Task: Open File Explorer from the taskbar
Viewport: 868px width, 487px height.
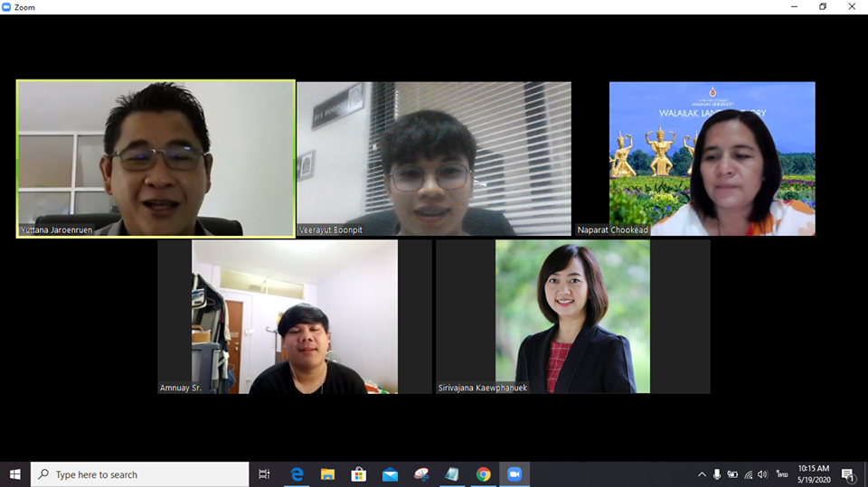Action: point(327,474)
